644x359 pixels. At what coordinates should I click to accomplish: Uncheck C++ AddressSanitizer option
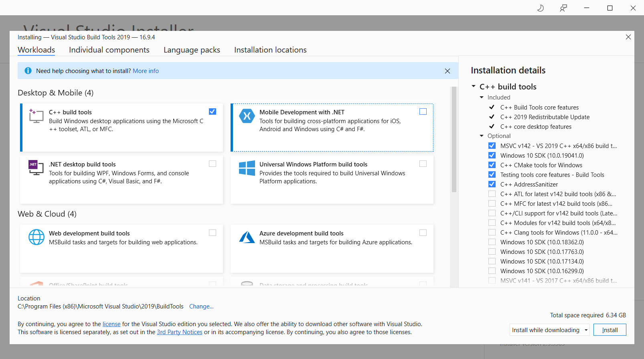492,184
